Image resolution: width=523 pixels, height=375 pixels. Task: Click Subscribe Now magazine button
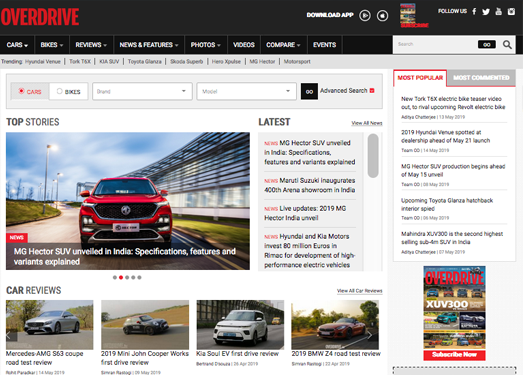[454, 355]
